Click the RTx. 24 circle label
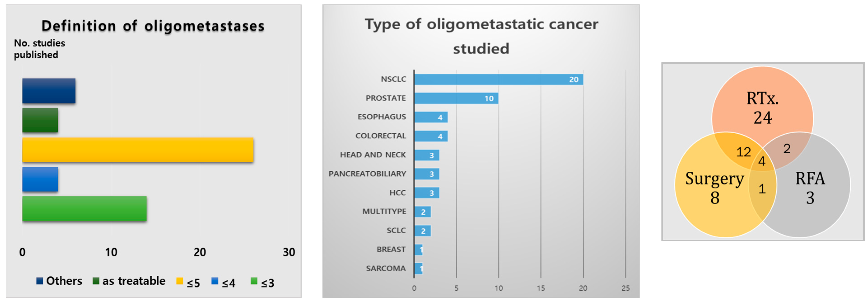 pyautogui.click(x=763, y=108)
